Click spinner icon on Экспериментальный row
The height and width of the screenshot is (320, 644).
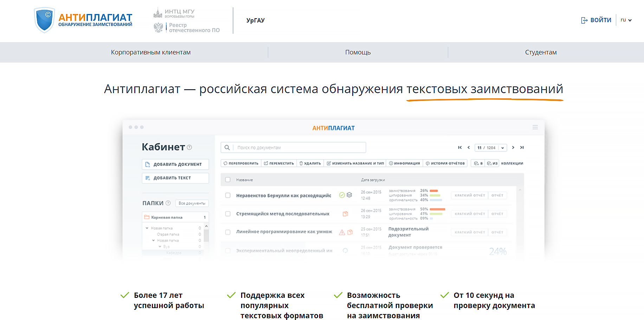point(345,250)
